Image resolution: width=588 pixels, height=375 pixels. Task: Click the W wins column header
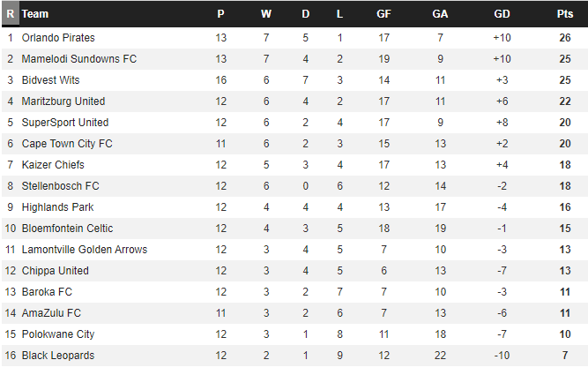pyautogui.click(x=266, y=14)
